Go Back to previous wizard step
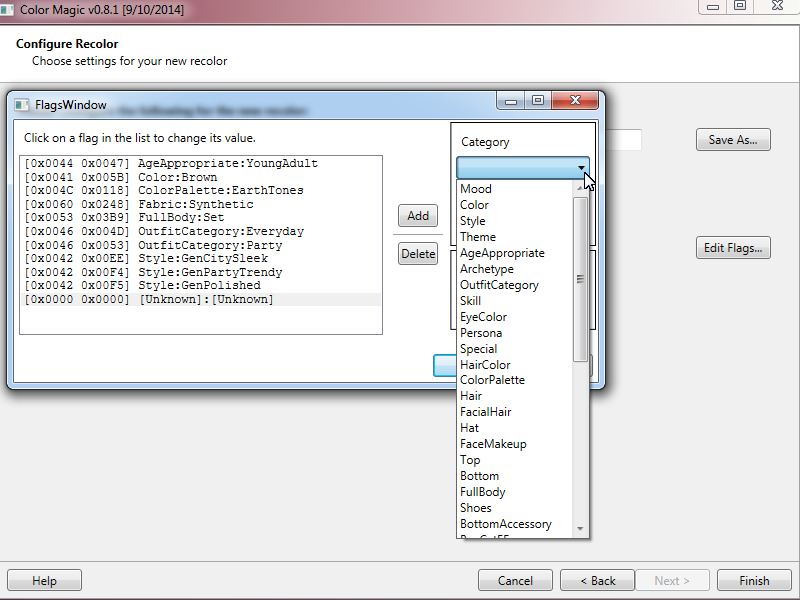Image resolution: width=800 pixels, height=600 pixels. click(x=597, y=581)
